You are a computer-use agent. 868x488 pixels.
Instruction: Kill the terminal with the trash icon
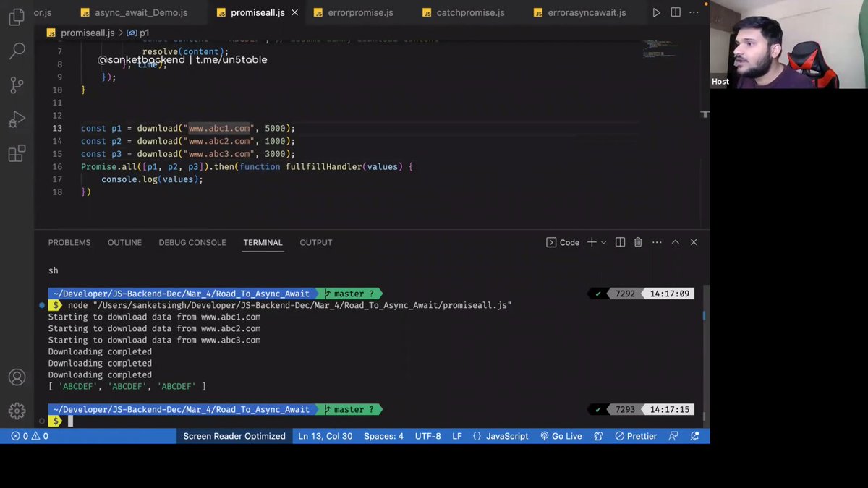[x=638, y=242]
